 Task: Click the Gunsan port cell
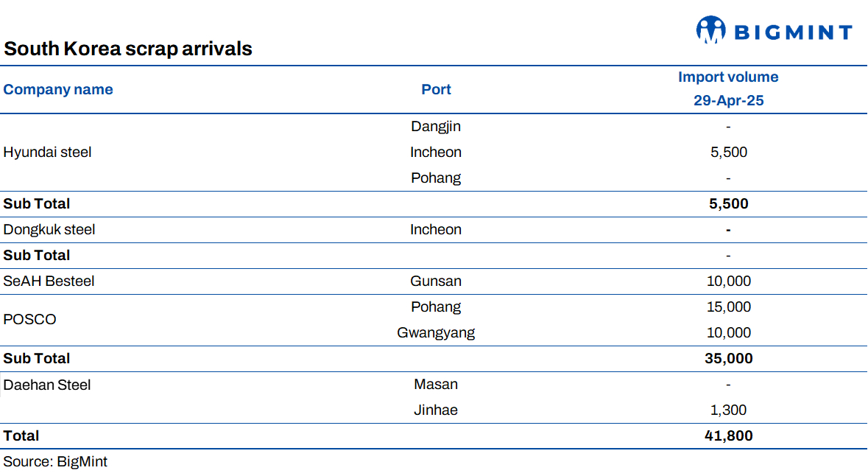[x=436, y=281]
